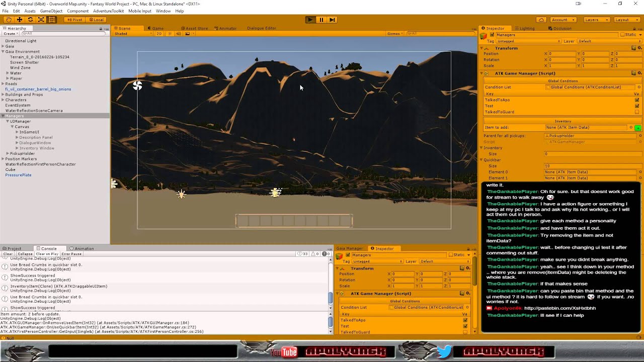Screen dimensions: 644x362
Task: Toggle Managers active checkbox in lower Inspector
Action: [348, 255]
